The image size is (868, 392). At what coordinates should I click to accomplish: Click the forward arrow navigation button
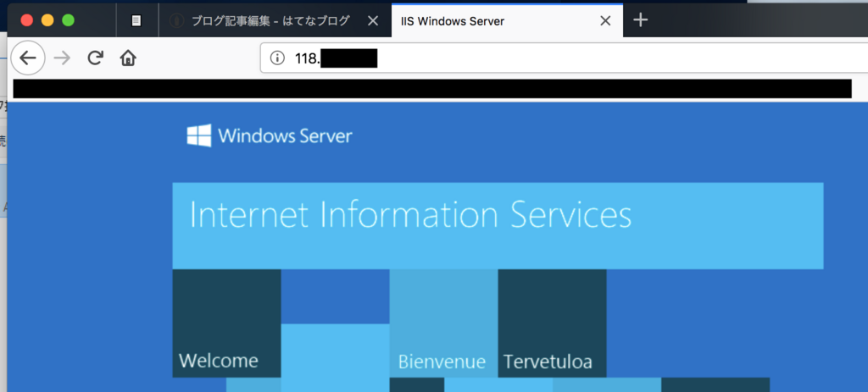pos(62,58)
